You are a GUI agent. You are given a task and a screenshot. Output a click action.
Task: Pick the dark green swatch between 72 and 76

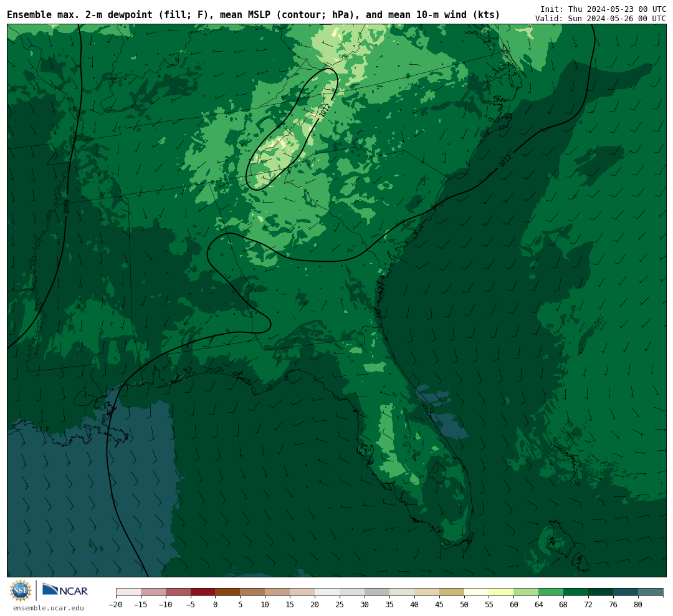point(601,592)
